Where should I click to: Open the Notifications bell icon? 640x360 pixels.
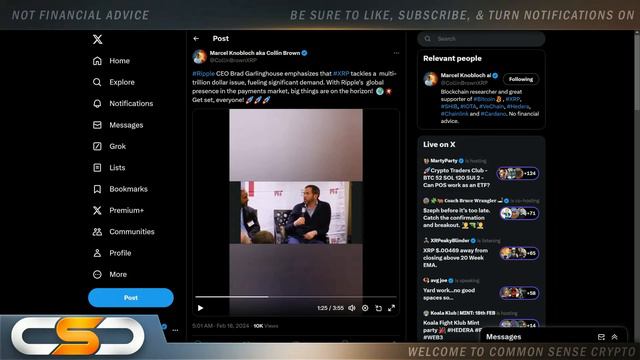(97, 104)
